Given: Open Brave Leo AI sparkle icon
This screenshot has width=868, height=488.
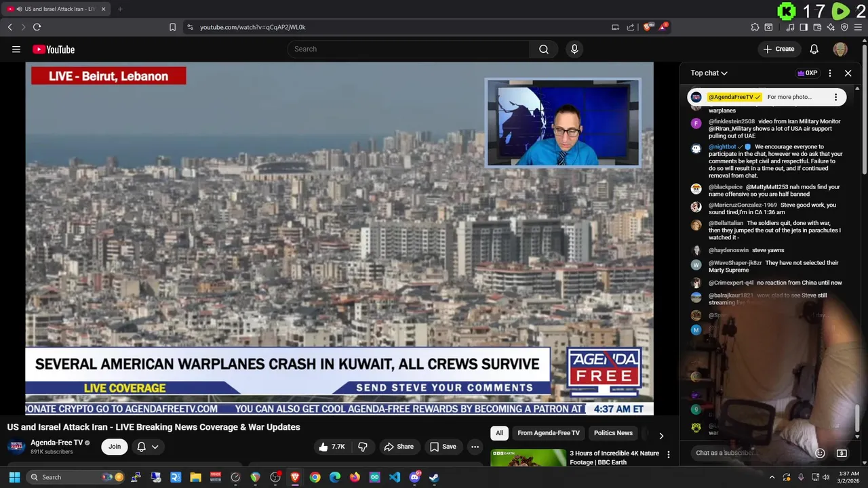Looking at the screenshot, I should click(831, 27).
